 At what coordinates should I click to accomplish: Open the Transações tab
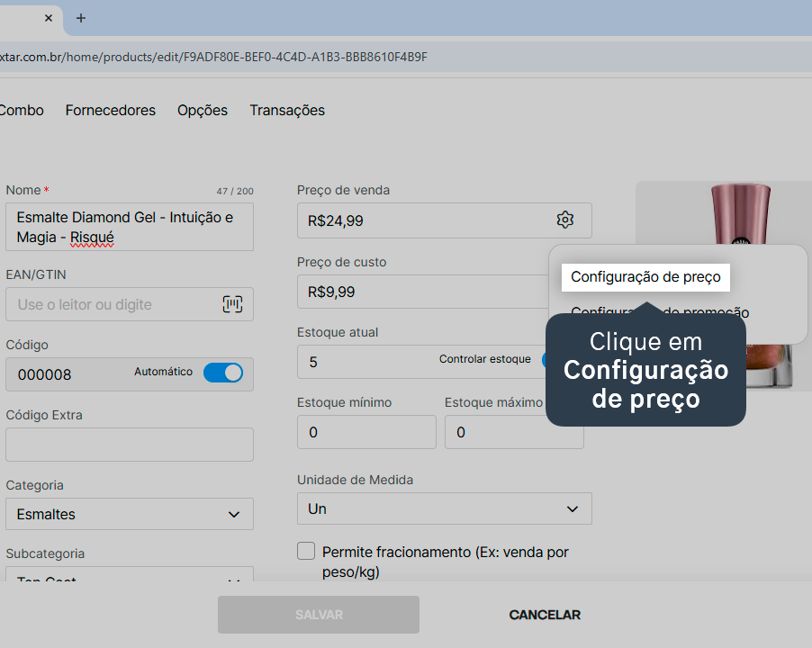click(x=287, y=110)
